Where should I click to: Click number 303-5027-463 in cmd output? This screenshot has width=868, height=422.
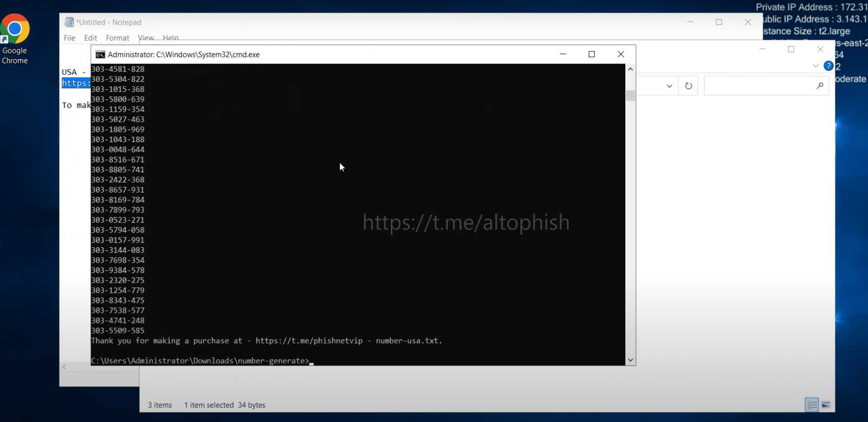point(118,119)
